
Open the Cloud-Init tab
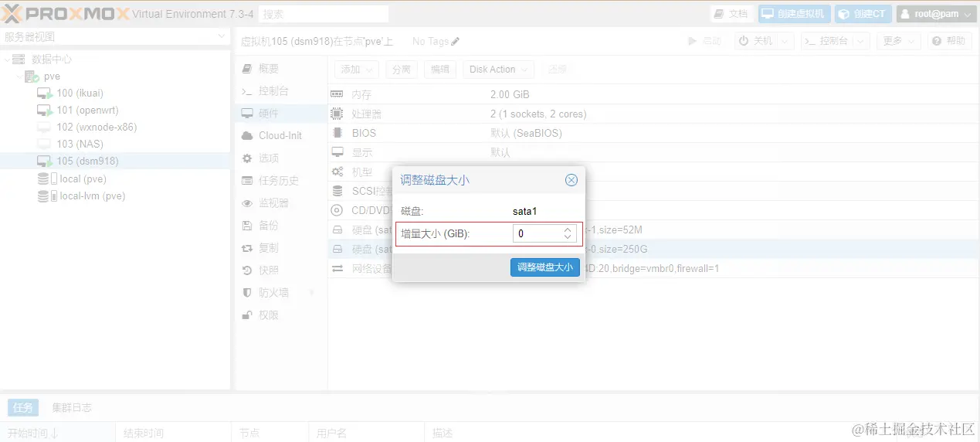tap(280, 136)
